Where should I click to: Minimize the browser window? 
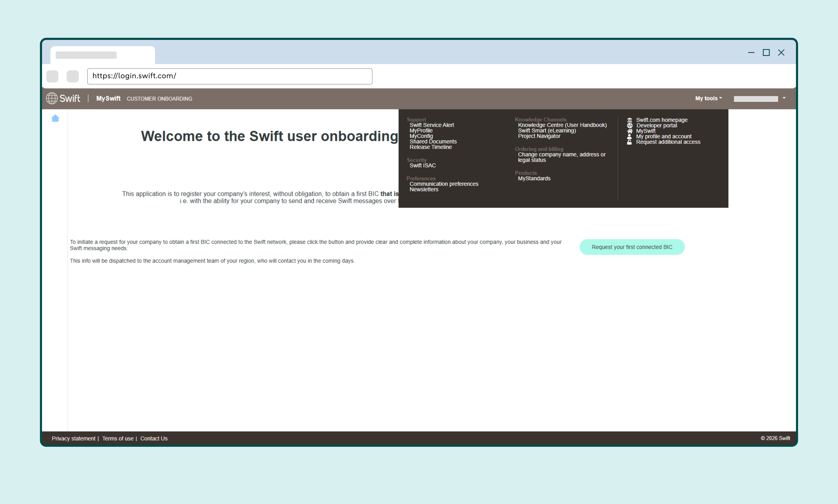751,52
